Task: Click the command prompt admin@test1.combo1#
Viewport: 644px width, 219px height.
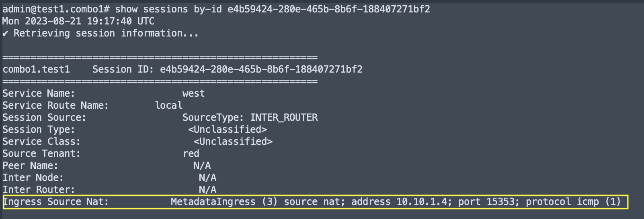Action: [56, 9]
